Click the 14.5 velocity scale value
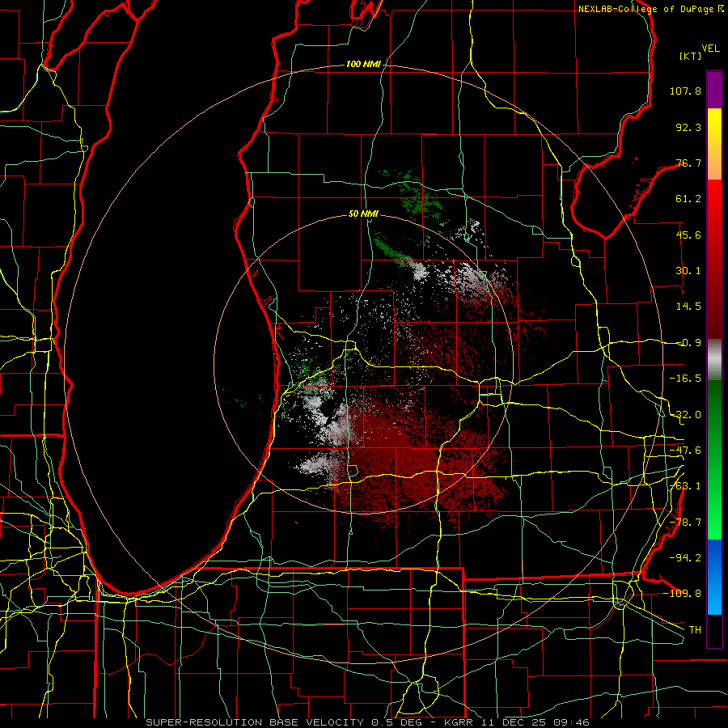This screenshot has height=728, width=728. pos(688,307)
